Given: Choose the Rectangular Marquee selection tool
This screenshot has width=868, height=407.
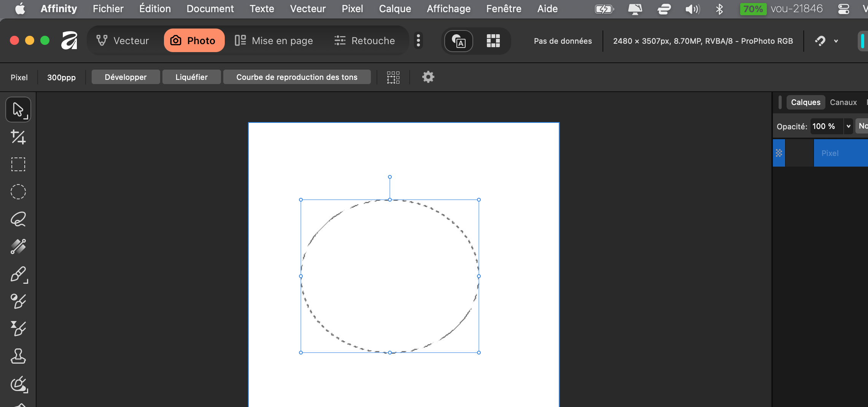Looking at the screenshot, I should [x=18, y=164].
